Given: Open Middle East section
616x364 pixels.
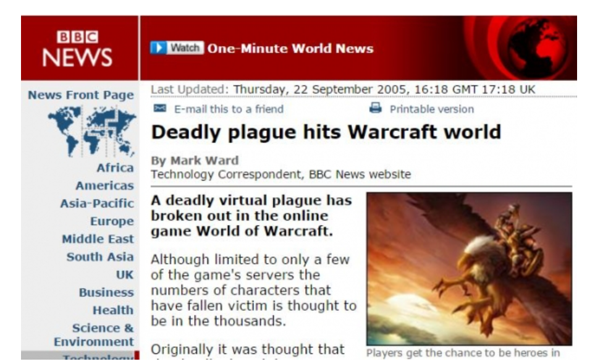Looking at the screenshot, I should (x=98, y=239).
